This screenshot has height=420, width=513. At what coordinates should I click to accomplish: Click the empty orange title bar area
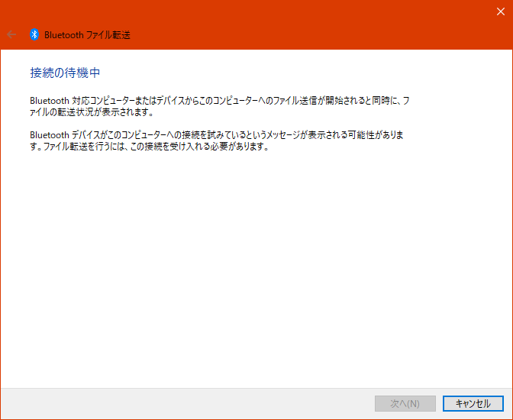coord(305,23)
